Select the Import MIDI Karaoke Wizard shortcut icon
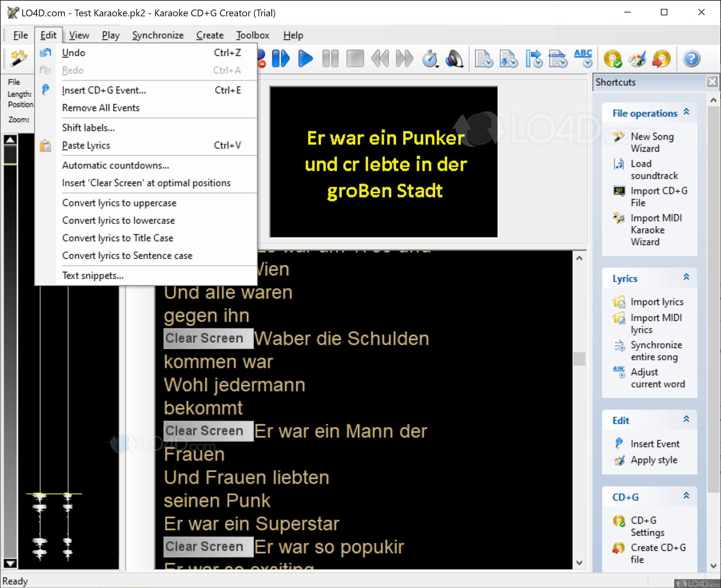Screen dimensions: 721x588 (x=619, y=218)
